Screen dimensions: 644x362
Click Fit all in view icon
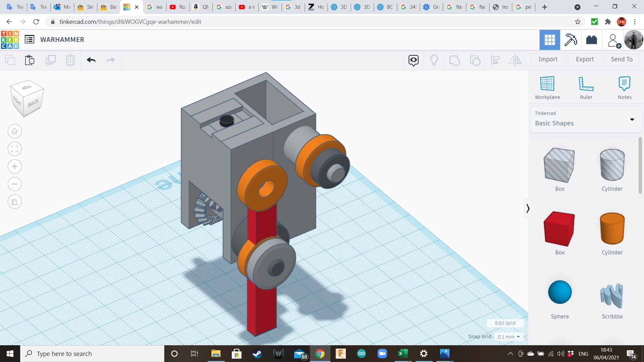click(15, 149)
